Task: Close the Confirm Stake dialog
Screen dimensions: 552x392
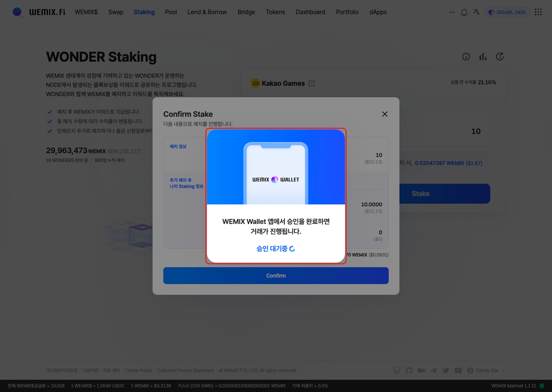Action: 385,114
